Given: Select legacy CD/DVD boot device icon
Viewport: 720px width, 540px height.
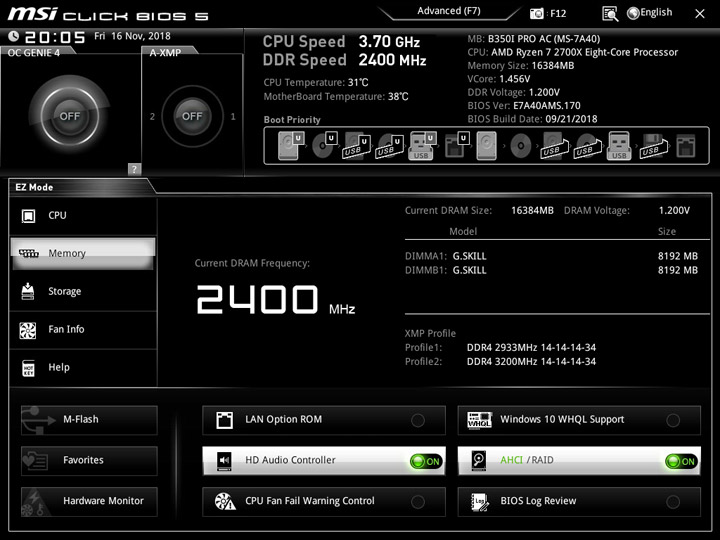Looking at the screenshot, I should click(x=521, y=146).
